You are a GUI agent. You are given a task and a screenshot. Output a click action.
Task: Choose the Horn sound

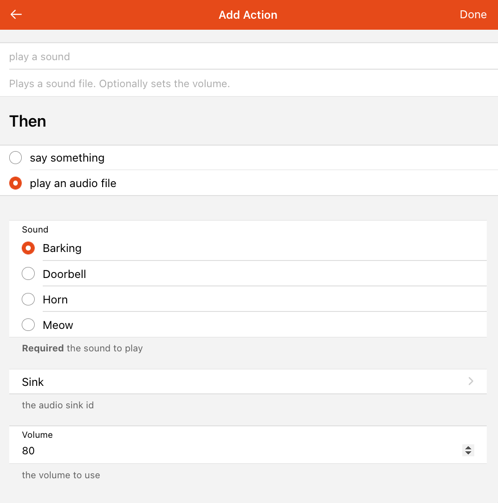point(28,299)
